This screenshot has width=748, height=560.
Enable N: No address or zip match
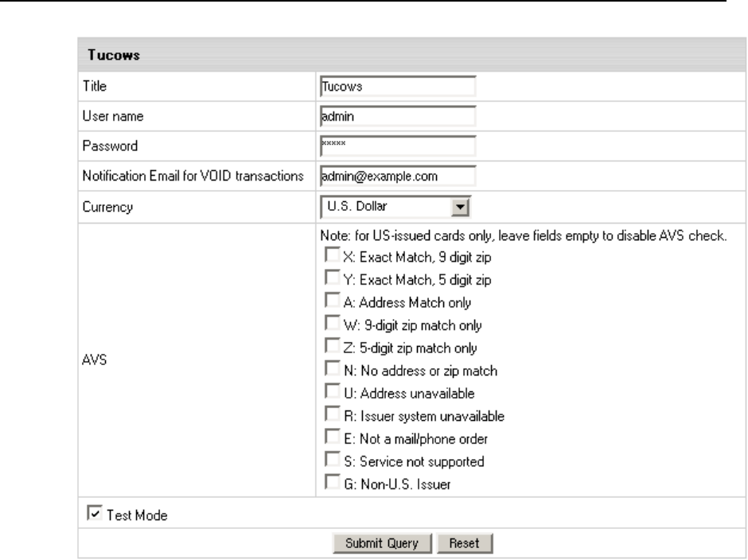(x=333, y=371)
